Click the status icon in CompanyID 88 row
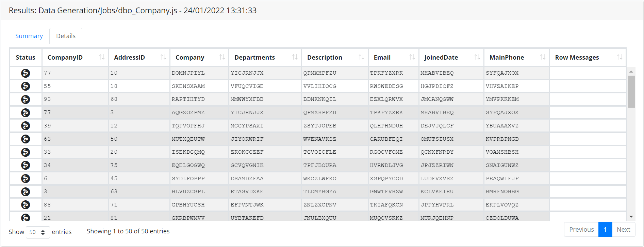This screenshot has height=247, width=644. coord(26,205)
